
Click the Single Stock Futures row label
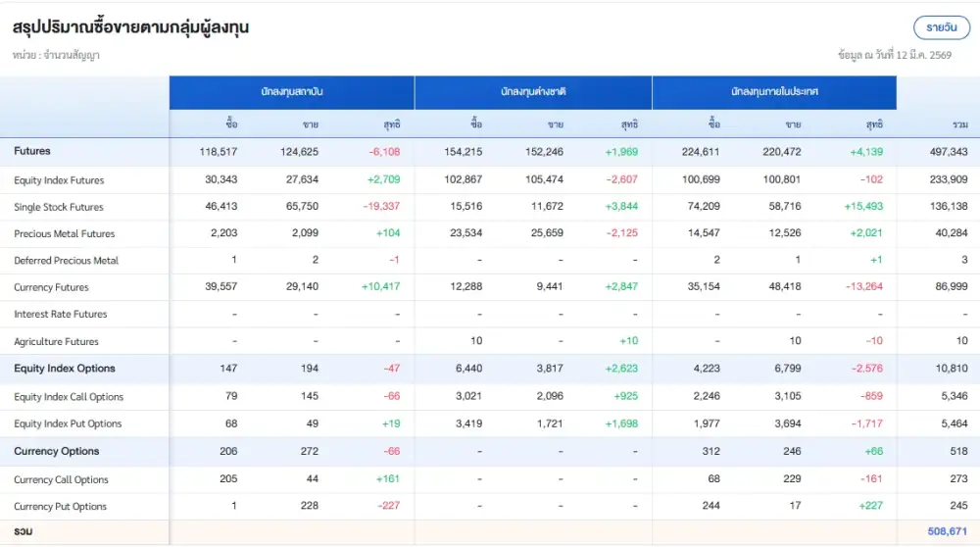click(x=59, y=207)
